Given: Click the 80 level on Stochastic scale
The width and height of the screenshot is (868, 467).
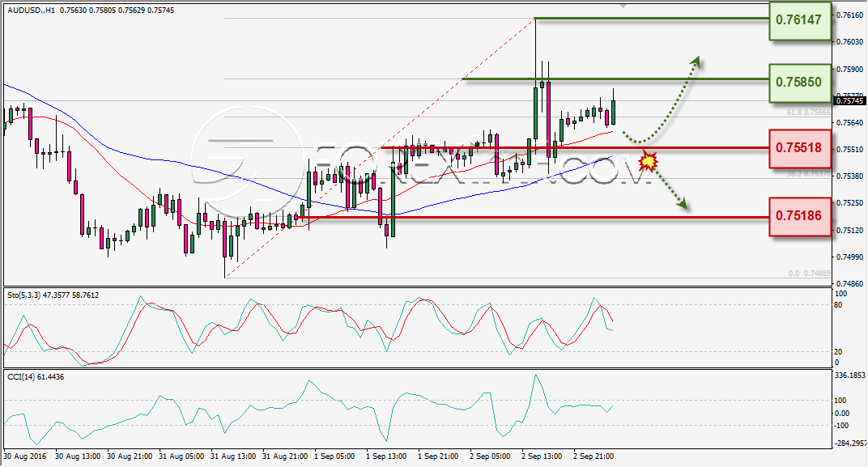Looking at the screenshot, I should point(838,305).
